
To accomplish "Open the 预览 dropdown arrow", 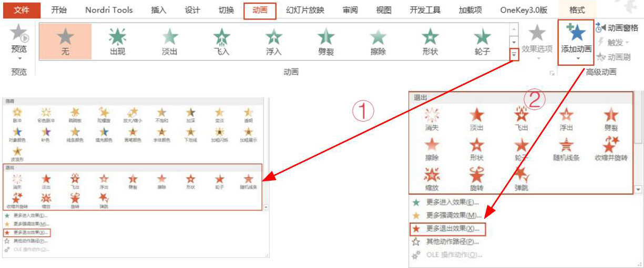I will (x=19, y=59).
